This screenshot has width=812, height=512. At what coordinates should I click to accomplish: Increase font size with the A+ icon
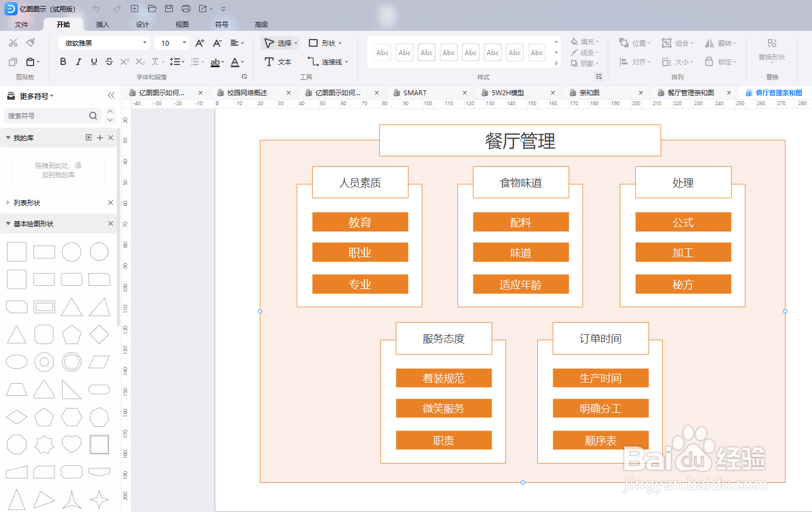tap(200, 43)
